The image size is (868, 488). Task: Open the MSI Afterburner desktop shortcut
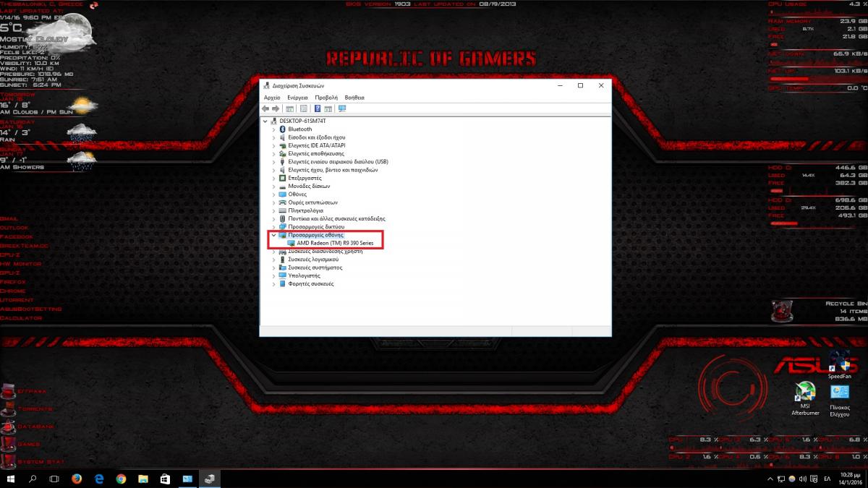(x=805, y=398)
